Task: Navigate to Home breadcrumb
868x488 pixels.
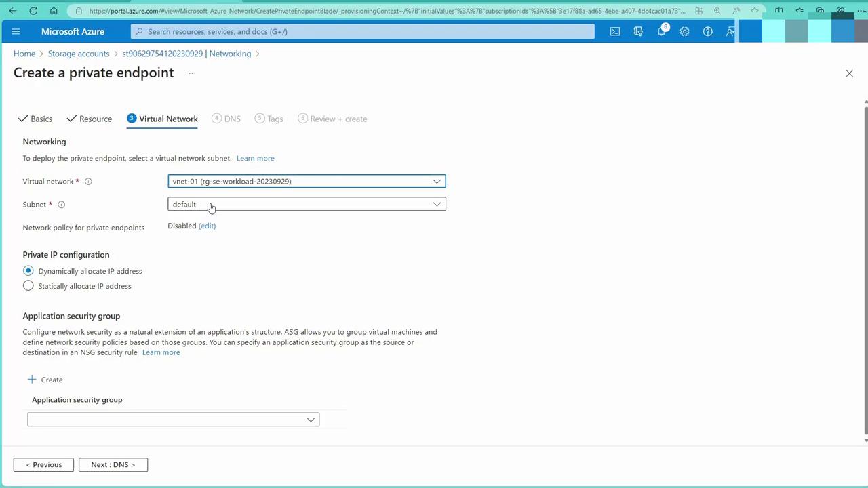Action: 24,54
